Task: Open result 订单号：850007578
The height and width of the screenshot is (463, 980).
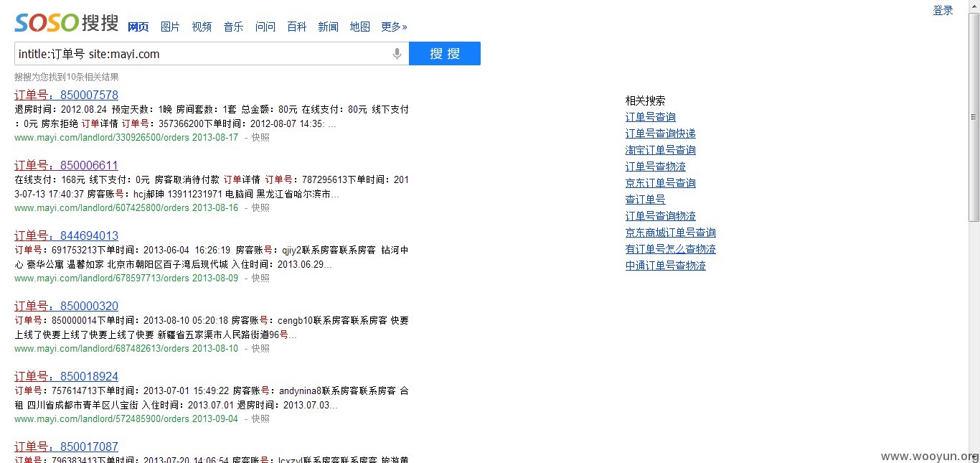Action: click(66, 95)
